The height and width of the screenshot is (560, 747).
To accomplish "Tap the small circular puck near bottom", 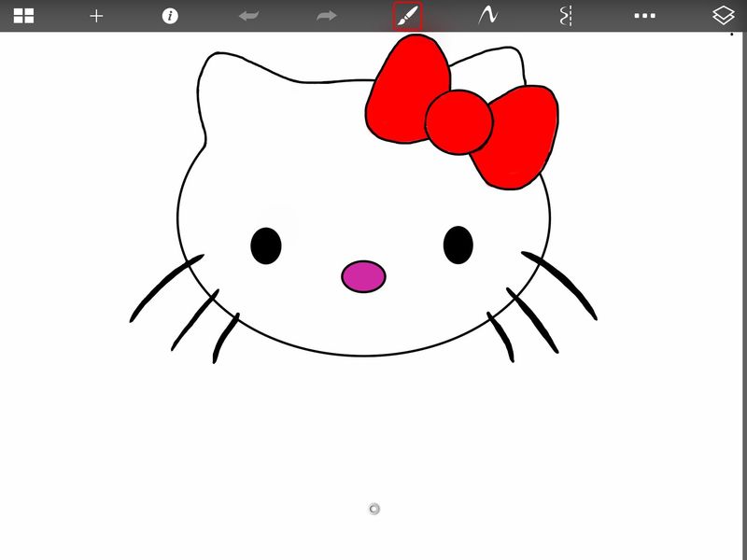I will click(374, 509).
